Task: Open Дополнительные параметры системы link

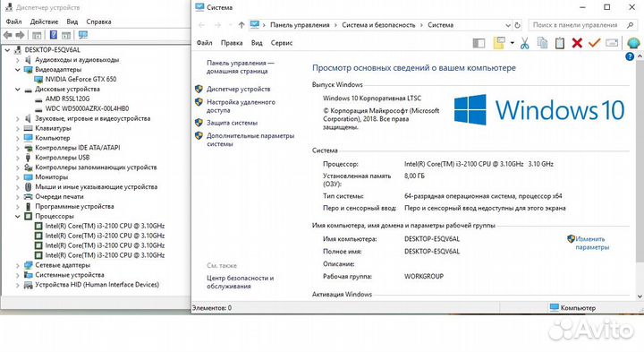Action: coord(250,140)
